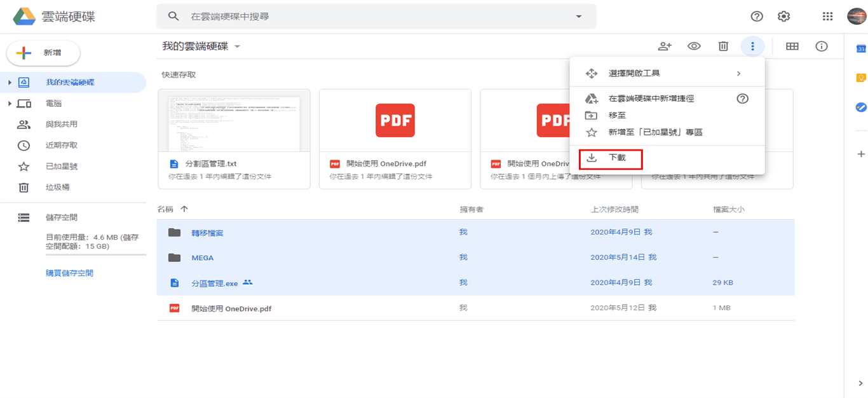The height and width of the screenshot is (398, 868).
Task: Select 我的雲端硬碟 in sidebar
Action: [x=73, y=83]
